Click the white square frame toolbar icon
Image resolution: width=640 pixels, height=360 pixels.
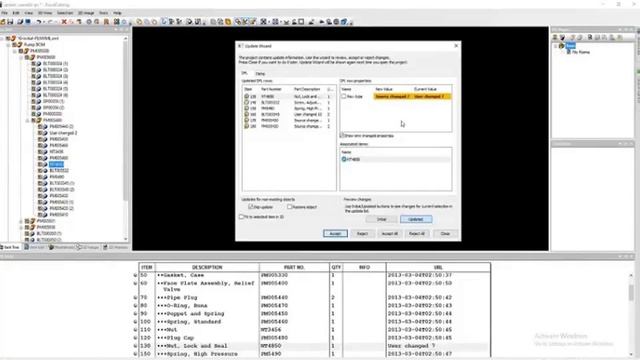pyautogui.click(x=301, y=22)
